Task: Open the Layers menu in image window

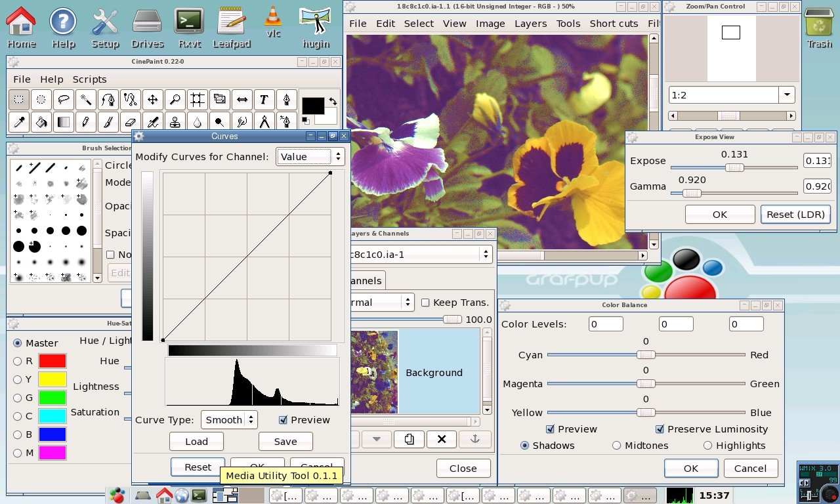Action: tap(530, 24)
